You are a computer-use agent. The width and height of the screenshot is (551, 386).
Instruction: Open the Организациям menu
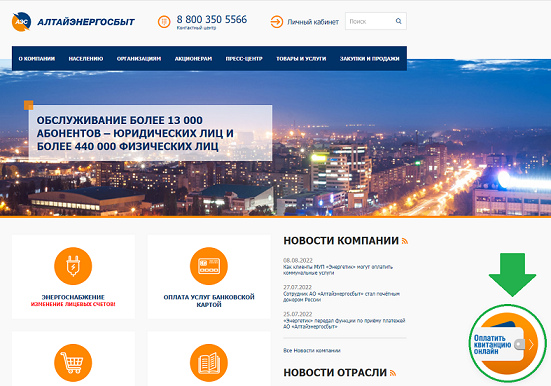click(139, 59)
